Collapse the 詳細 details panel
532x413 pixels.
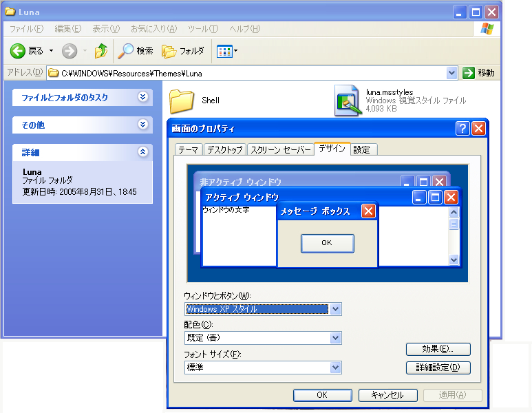pos(143,151)
